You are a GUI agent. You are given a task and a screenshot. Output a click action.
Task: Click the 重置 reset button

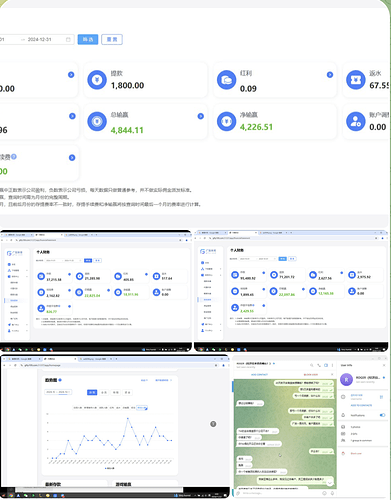[x=112, y=39]
